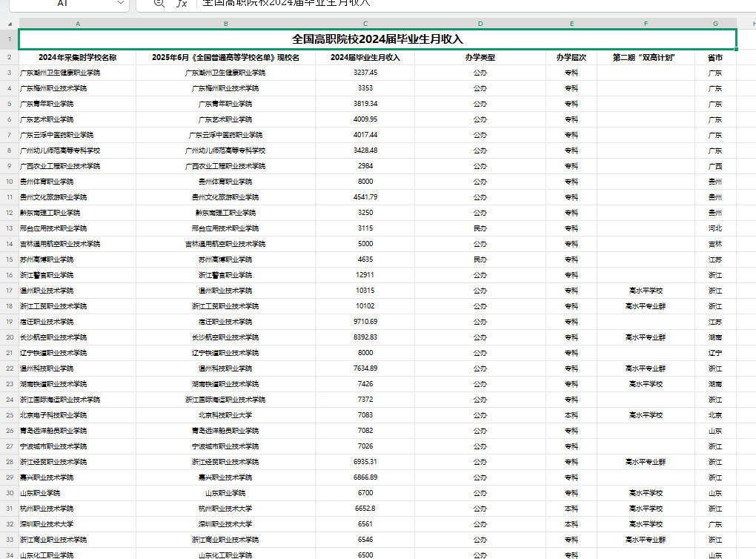Click the 办学类型 header cell
This screenshot has height=559, width=756.
coord(480,57)
